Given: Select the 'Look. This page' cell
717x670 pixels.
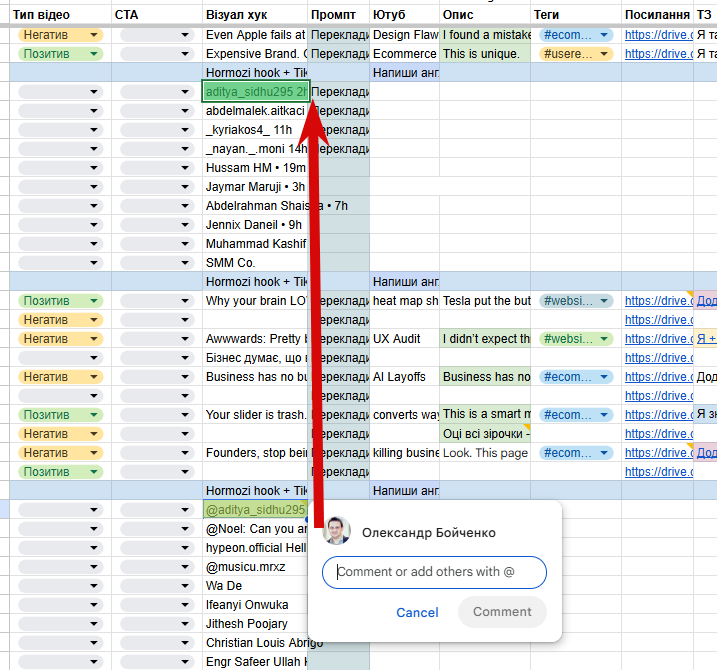Looking at the screenshot, I should point(485,453).
